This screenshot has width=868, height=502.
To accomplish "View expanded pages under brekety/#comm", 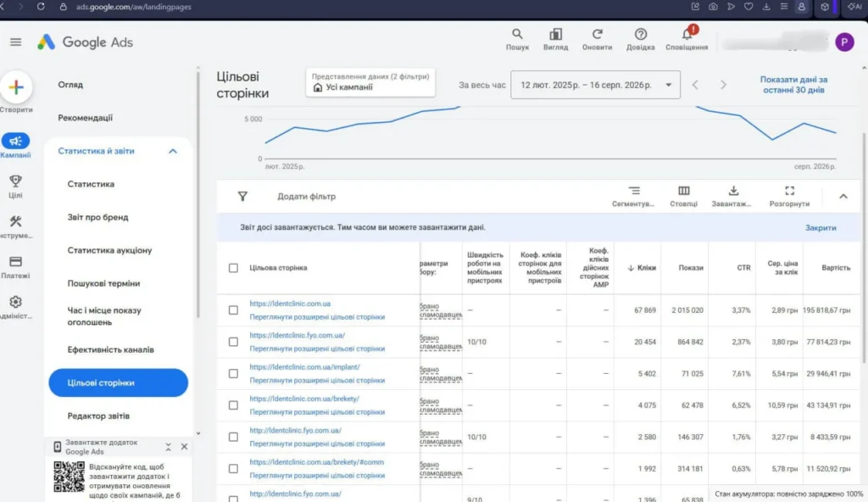I will click(x=317, y=476).
